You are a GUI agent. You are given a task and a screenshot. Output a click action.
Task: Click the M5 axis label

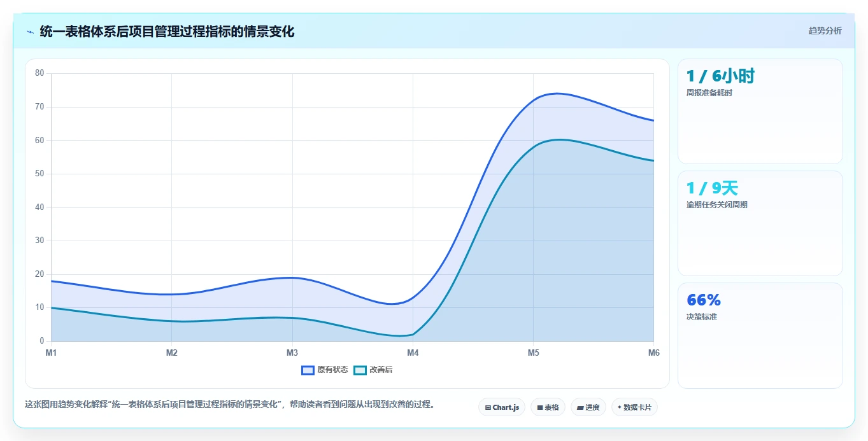coord(533,353)
